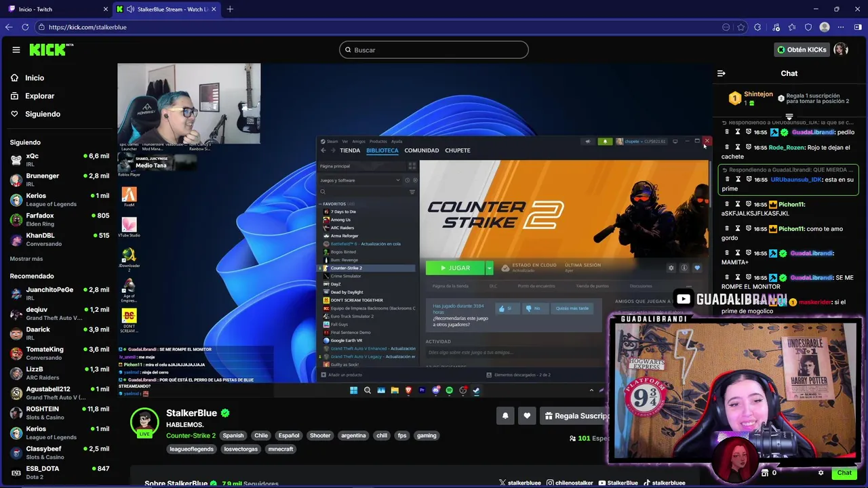Click the KICK logo
Image resolution: width=868 pixels, height=488 pixels.
pyautogui.click(x=51, y=49)
